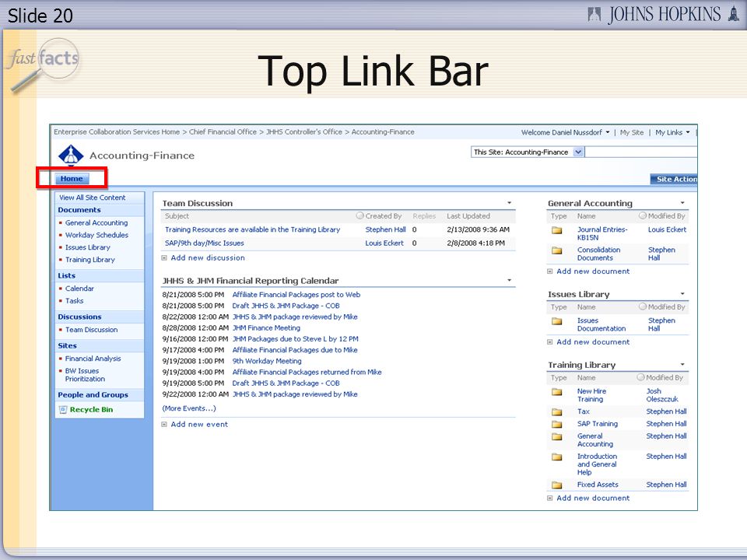Open Affiliate Financial Packages returned from Mike event
747x560 pixels.
click(307, 373)
